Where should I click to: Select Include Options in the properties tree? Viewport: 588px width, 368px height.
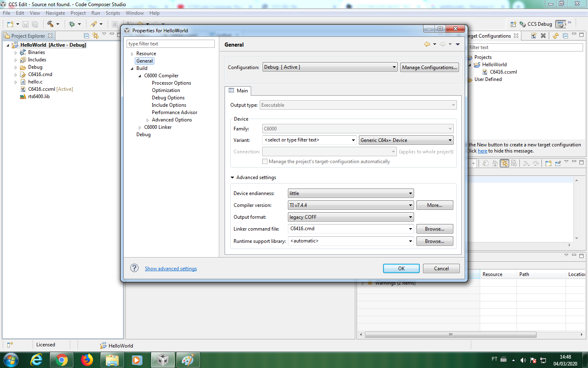click(x=169, y=105)
